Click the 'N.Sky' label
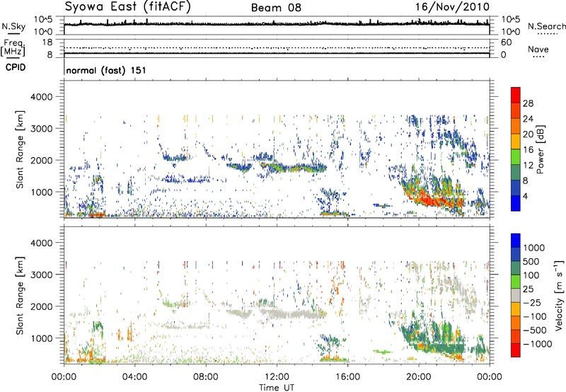Screen dimensions: 566x392 [13, 27]
